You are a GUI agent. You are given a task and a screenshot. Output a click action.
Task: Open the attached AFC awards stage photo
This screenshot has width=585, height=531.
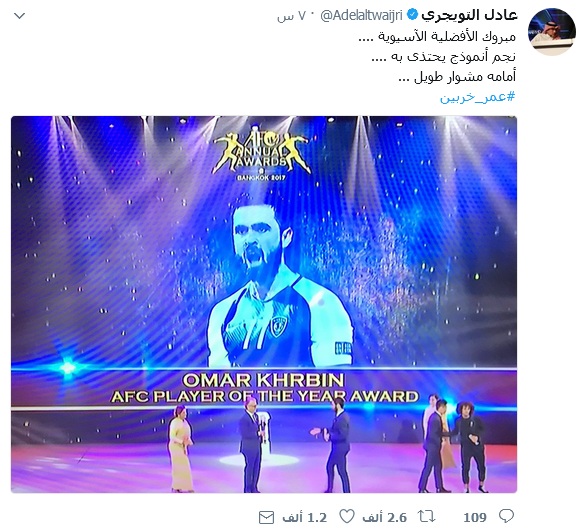coord(264,304)
